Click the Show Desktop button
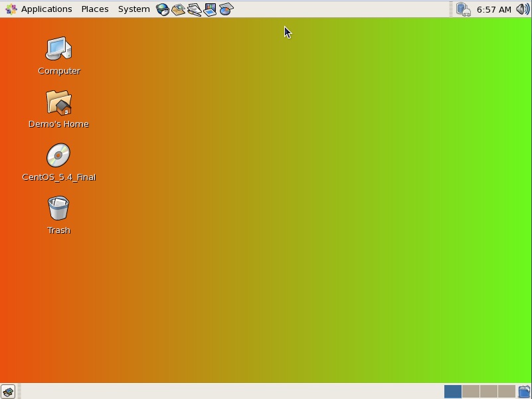 point(7,391)
